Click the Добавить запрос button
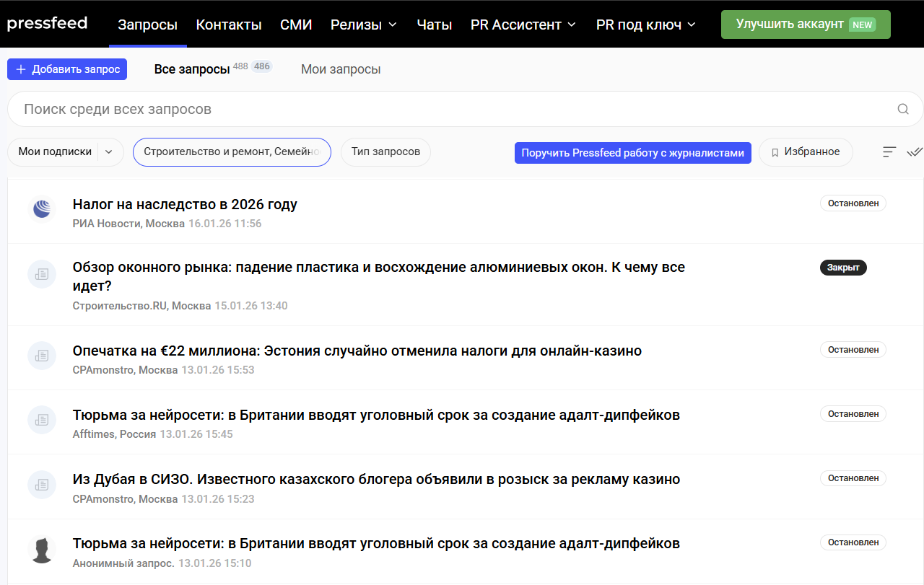 [67, 69]
